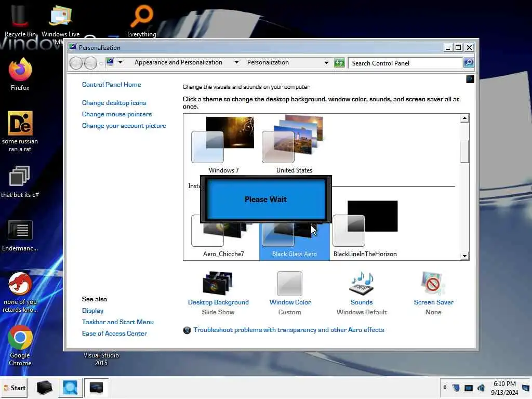Click the taskbar clock showing 6:10 PM
Viewport: 532px width, 399px height.
point(504,388)
